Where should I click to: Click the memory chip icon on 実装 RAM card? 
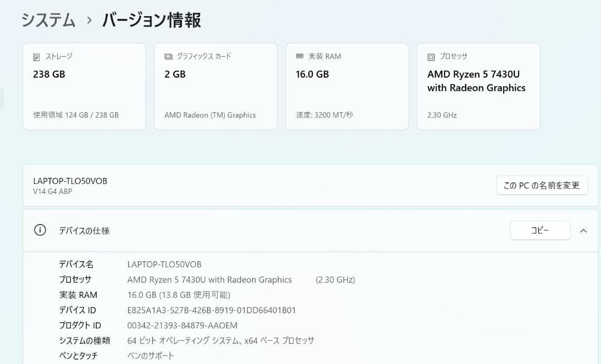click(300, 56)
